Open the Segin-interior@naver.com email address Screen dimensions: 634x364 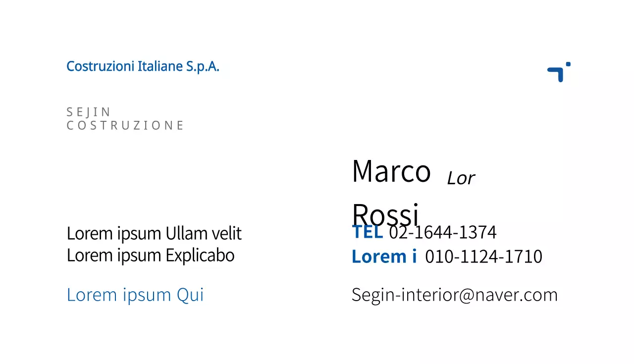(x=454, y=295)
